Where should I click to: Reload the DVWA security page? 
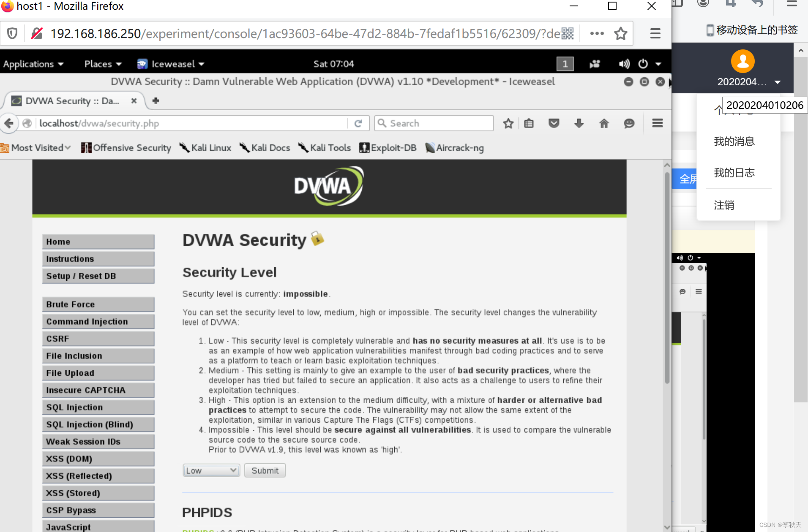pyautogui.click(x=358, y=123)
